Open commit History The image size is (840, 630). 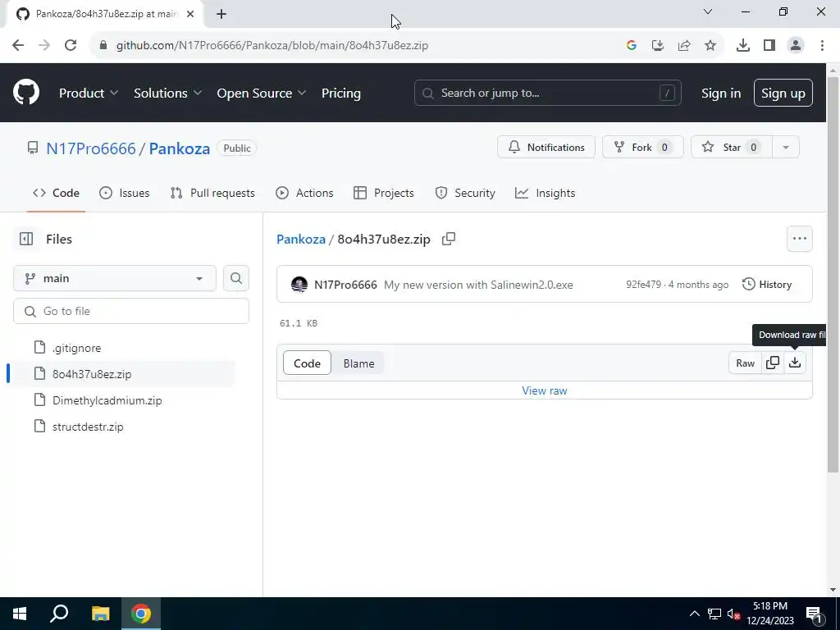pyautogui.click(x=767, y=285)
